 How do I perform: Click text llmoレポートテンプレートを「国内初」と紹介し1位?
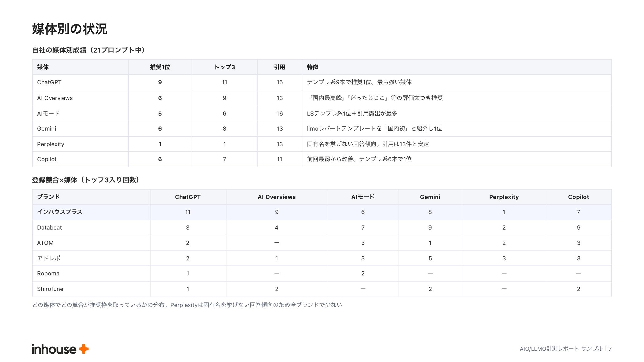tap(375, 128)
